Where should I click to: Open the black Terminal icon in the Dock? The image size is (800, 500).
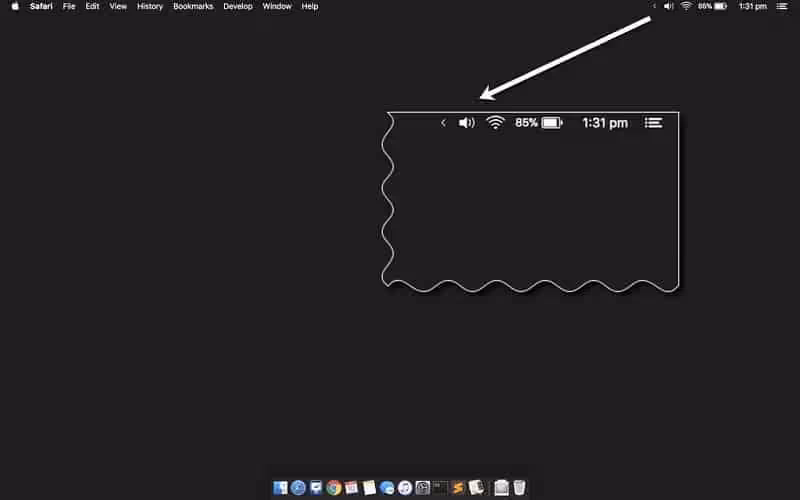tap(440, 488)
